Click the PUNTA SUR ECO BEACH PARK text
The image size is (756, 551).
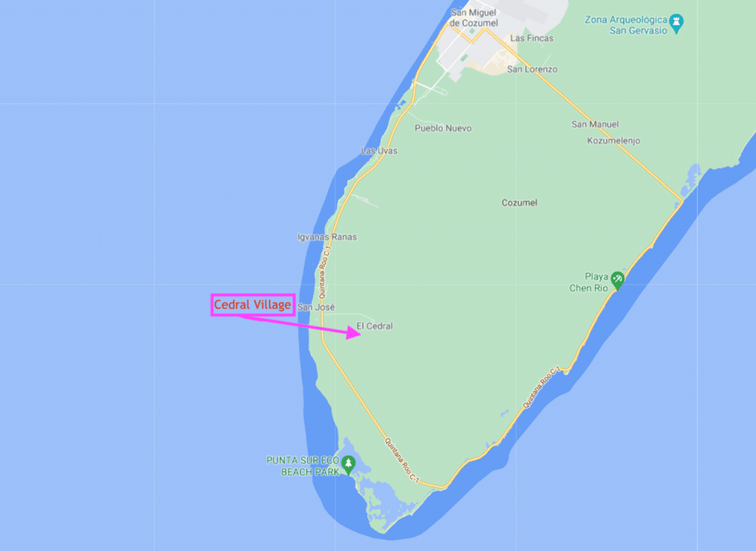(303, 466)
